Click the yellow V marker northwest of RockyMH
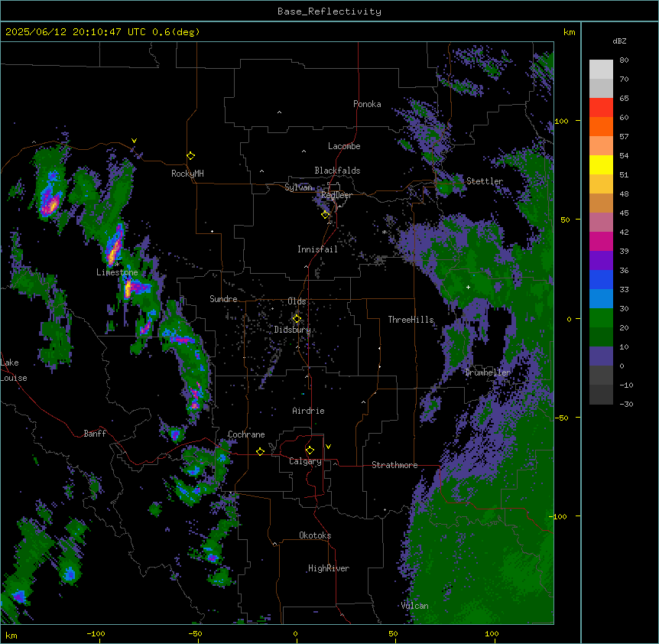This screenshot has width=659, height=644. point(134,141)
